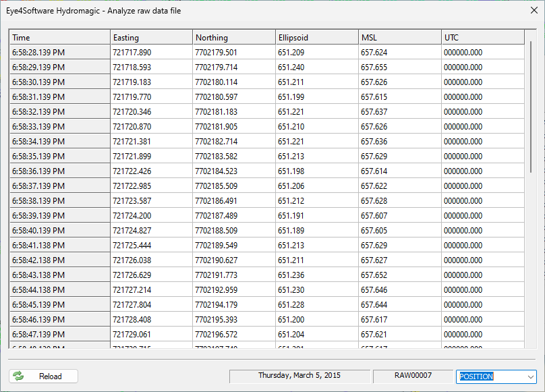Screen dimensions: 545x392
Task: Click Ellipsoid cell 651.200
Action: click(317, 319)
